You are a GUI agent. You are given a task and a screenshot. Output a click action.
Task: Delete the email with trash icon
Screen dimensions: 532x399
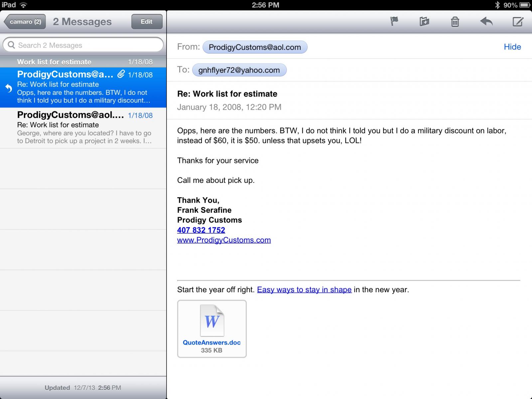(455, 22)
